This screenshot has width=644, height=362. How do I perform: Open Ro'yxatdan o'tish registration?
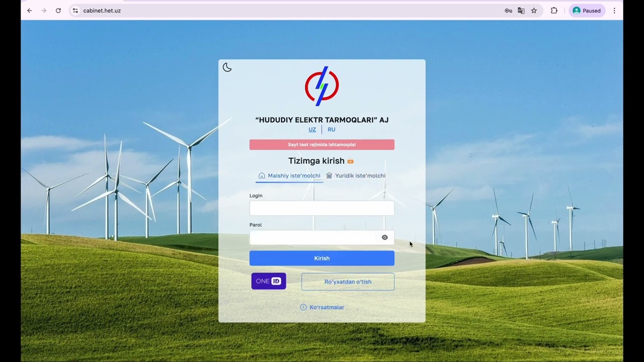[348, 282]
